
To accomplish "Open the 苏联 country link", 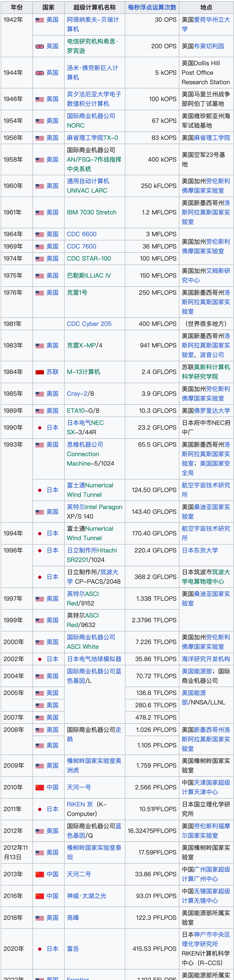I will pos(52,372).
